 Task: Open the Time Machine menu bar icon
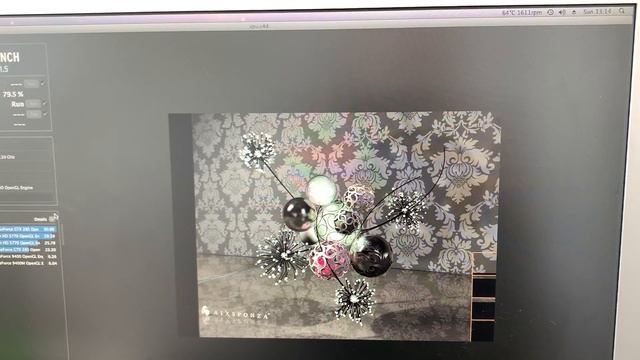[550, 12]
